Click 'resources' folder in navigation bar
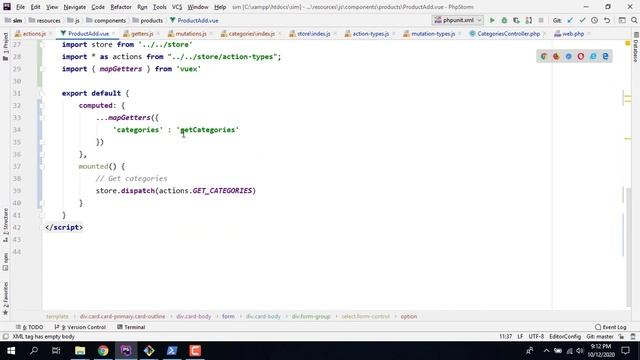The width and height of the screenshot is (640, 360). coord(44,20)
